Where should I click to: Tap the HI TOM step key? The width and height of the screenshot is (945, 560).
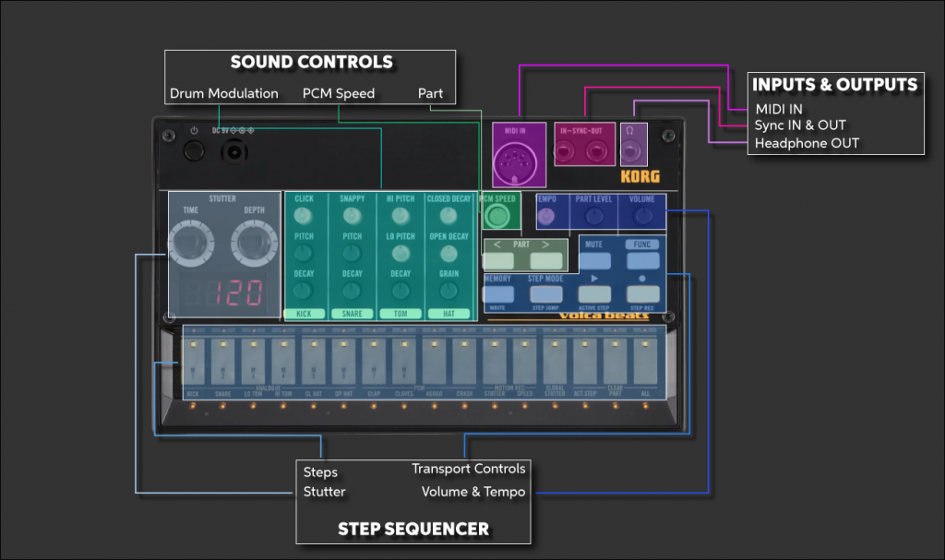tap(283, 362)
